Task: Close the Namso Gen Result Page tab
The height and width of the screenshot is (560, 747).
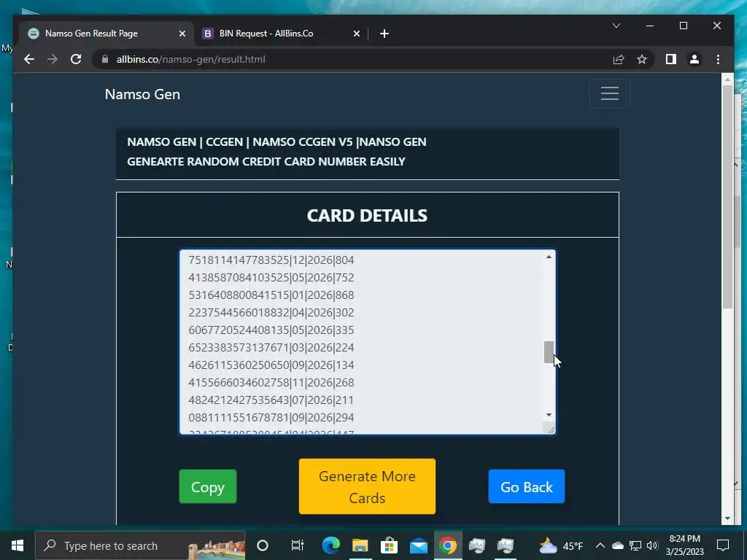Action: 182,34
